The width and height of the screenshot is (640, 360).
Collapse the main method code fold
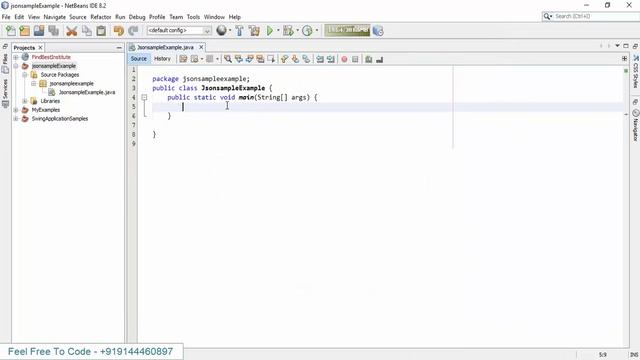144,98
